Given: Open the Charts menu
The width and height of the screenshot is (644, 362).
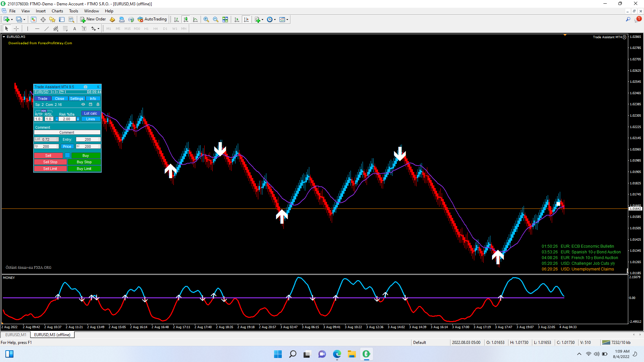Looking at the screenshot, I should [57, 11].
